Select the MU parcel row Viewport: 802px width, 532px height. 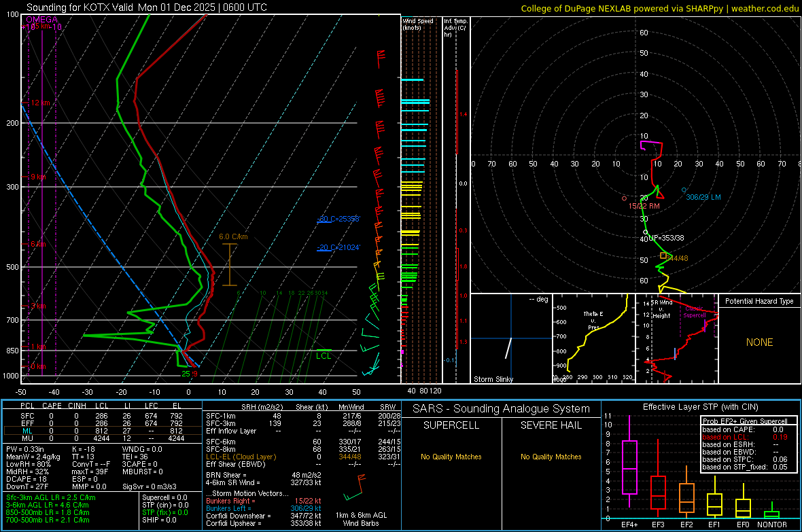(102, 438)
